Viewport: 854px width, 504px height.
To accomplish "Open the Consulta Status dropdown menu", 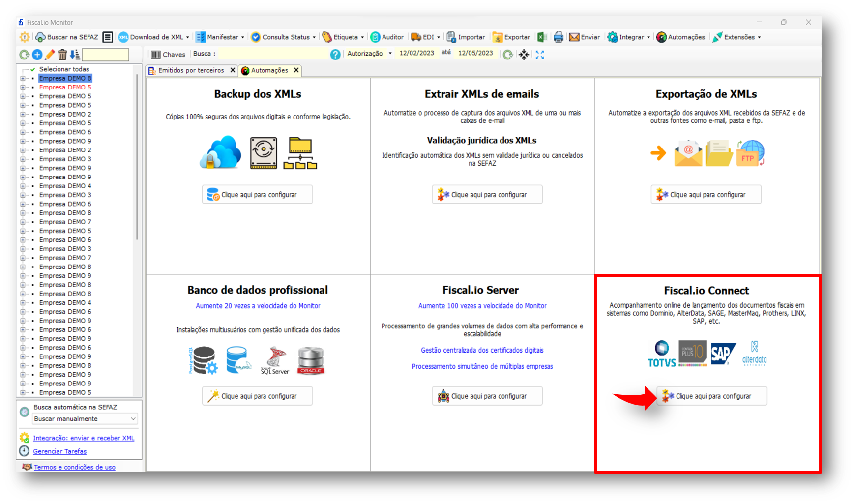I will pyautogui.click(x=314, y=37).
